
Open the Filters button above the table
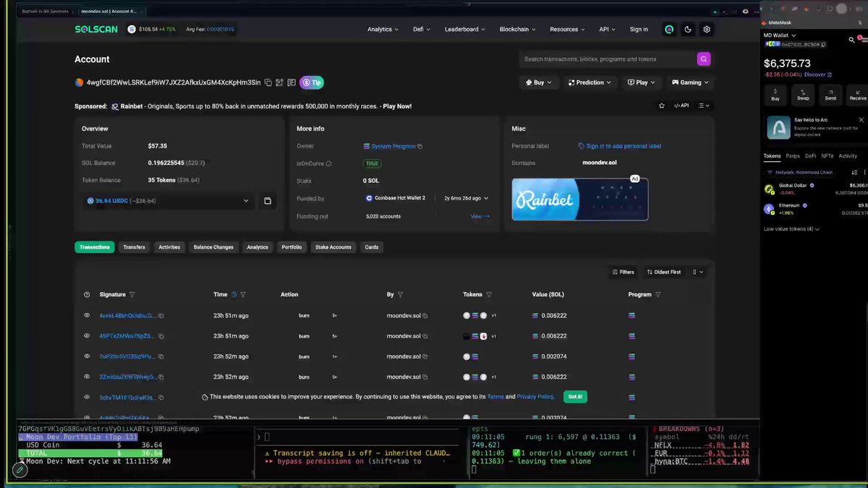623,272
